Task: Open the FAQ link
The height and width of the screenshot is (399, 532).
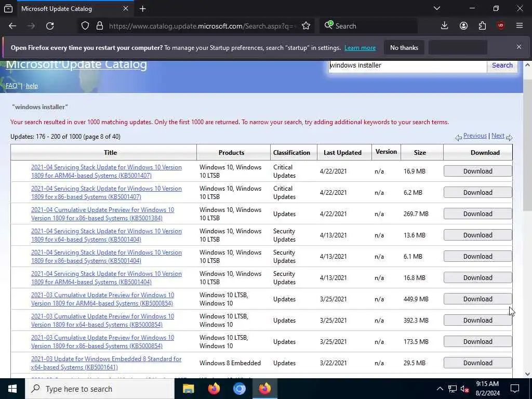Action: [x=11, y=86]
